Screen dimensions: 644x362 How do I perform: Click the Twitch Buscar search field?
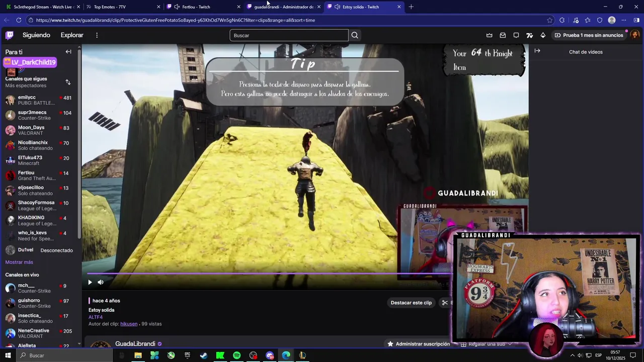(289, 35)
